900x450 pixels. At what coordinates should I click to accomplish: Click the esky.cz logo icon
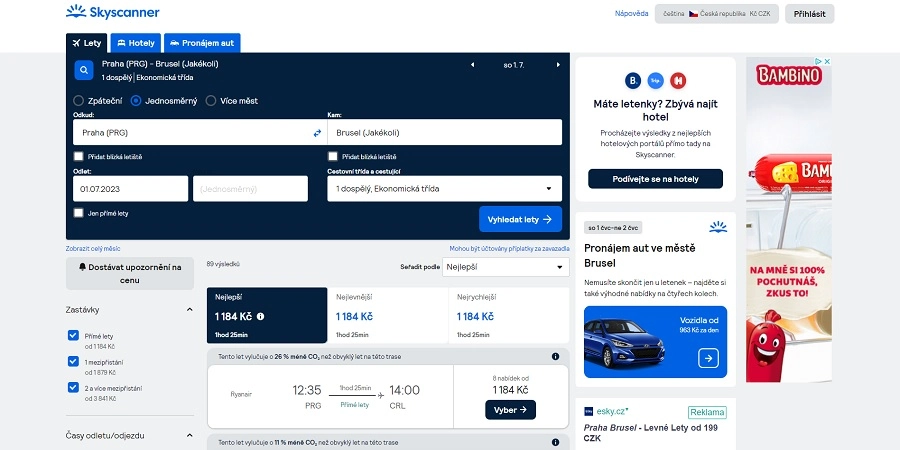pyautogui.click(x=588, y=411)
